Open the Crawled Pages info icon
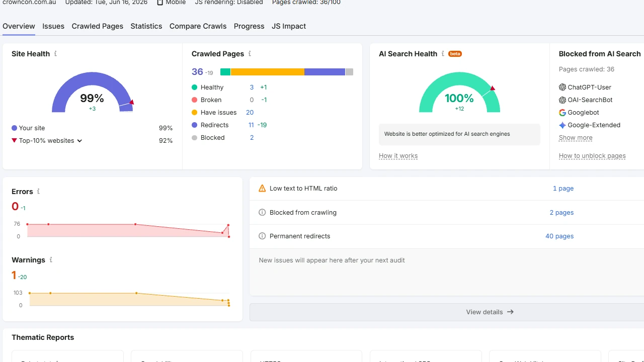Screen dimensions: 644x362 pos(250,53)
